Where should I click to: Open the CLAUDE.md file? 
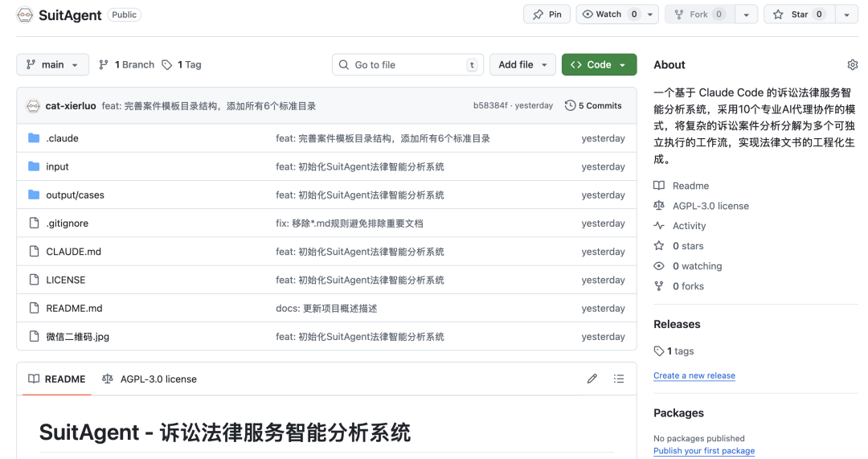(74, 252)
